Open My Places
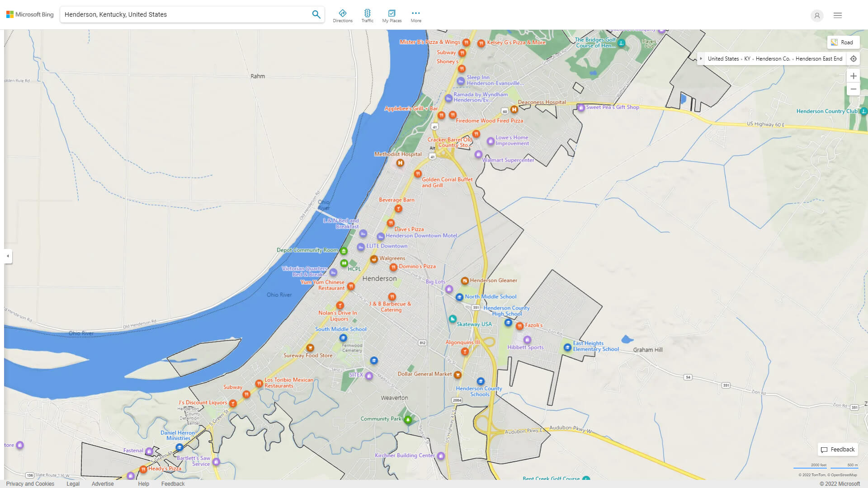Image resolution: width=868 pixels, height=488 pixels. click(392, 14)
